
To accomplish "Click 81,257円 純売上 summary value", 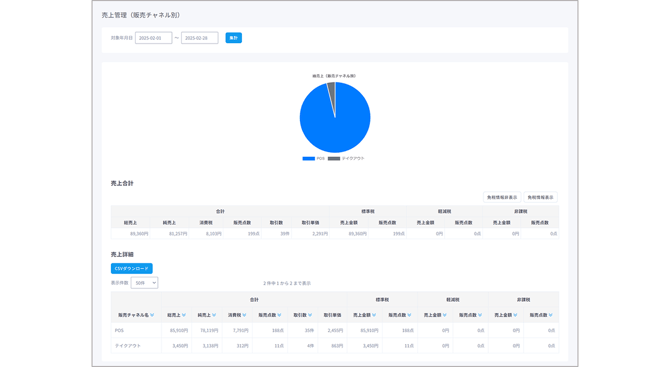I will [x=178, y=234].
